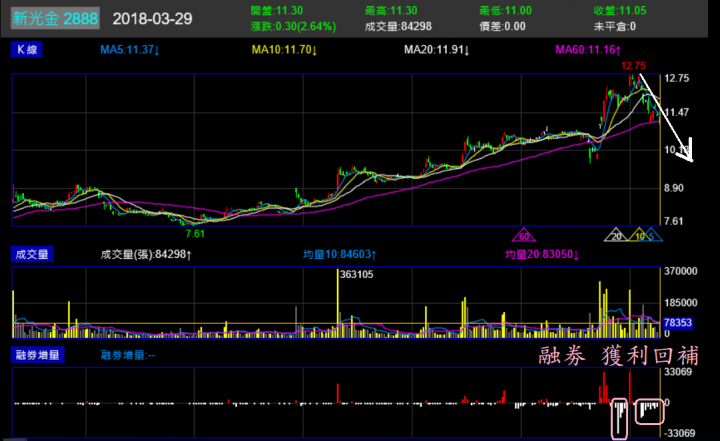Click the 均量20:83050 readout
Image resolution: width=720 pixels, height=441 pixels.
[542, 254]
